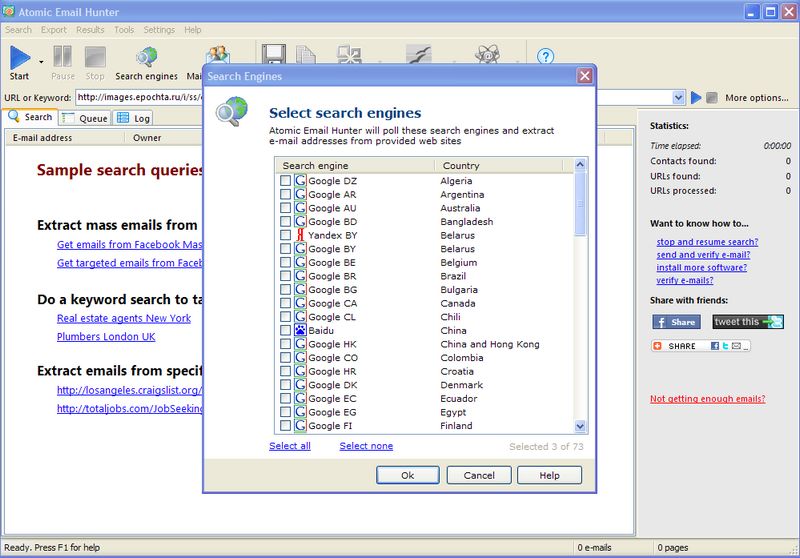
Task: Open the Help menu in menu bar
Action: pos(193,30)
